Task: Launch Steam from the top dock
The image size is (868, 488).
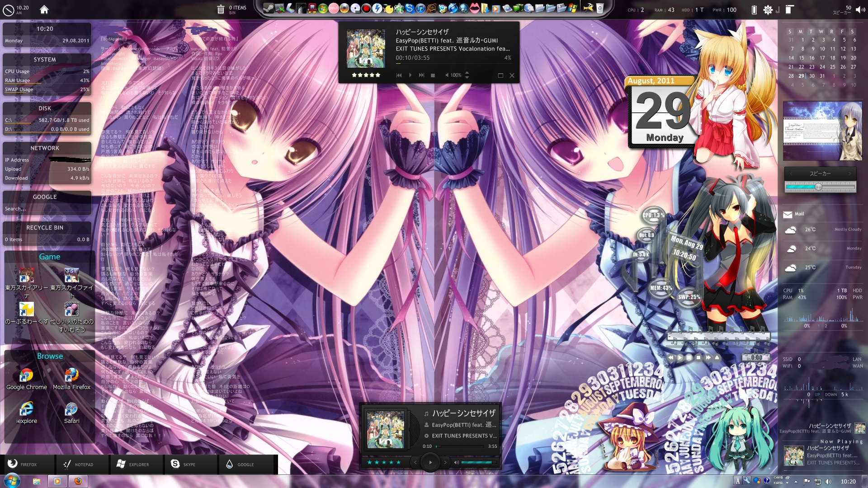Action: (x=268, y=8)
